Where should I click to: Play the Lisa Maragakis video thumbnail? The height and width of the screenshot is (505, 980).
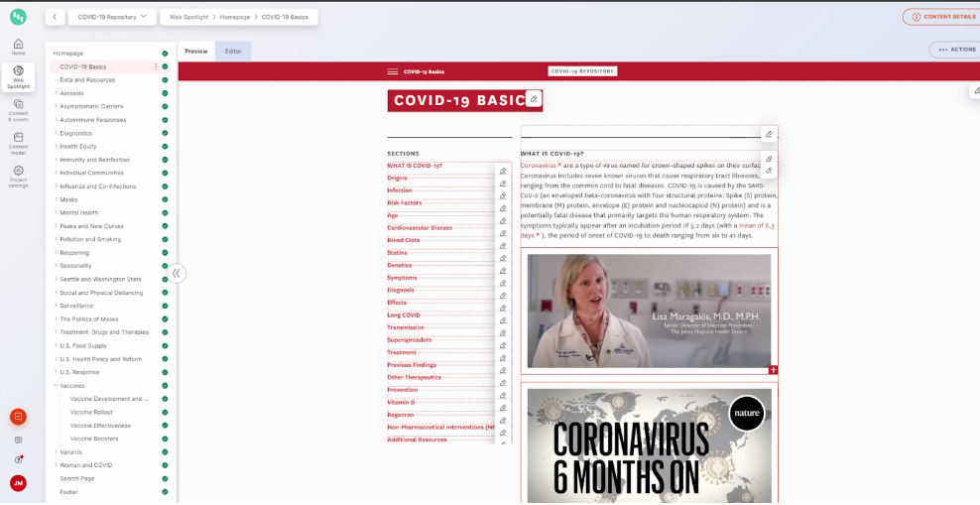point(649,311)
